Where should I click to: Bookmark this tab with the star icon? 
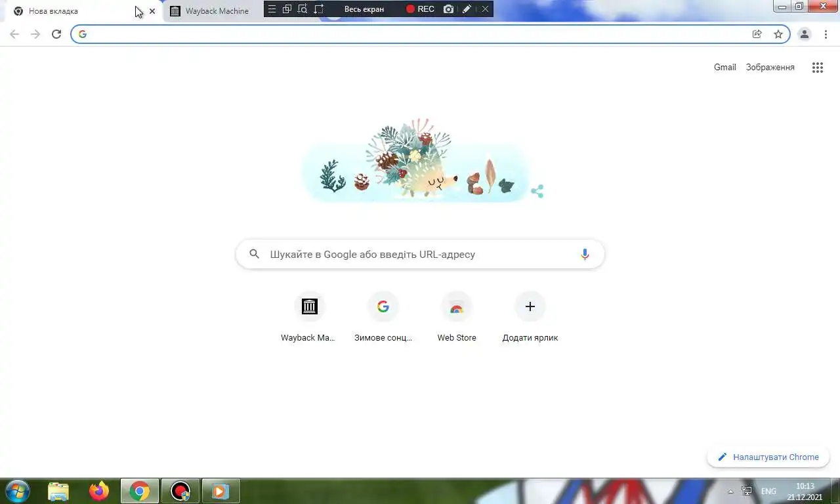[778, 34]
